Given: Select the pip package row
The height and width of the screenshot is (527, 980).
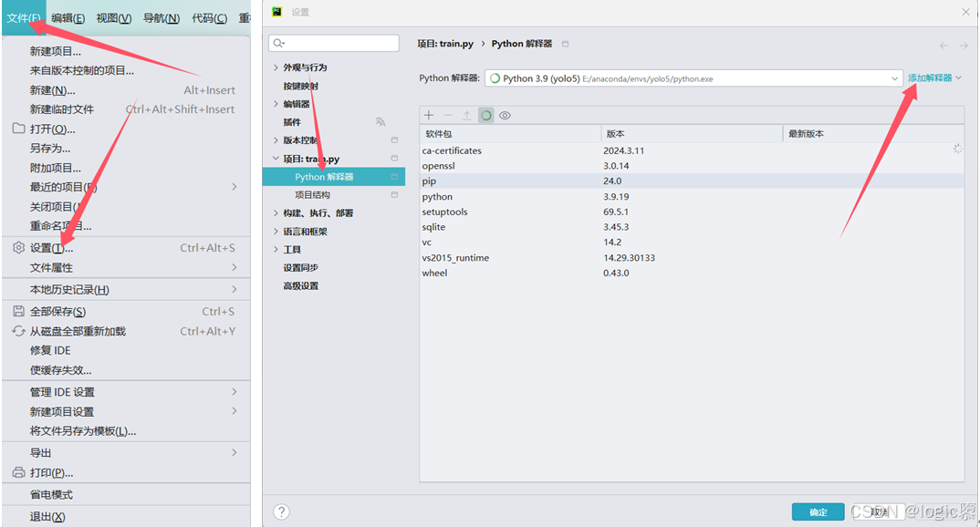Looking at the screenshot, I should [x=692, y=181].
